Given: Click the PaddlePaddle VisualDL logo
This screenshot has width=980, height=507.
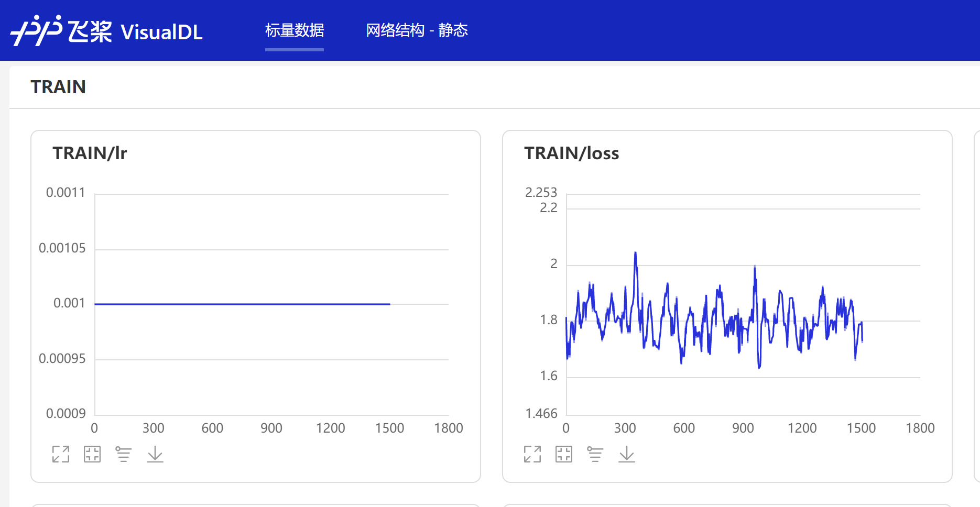Looking at the screenshot, I should (106, 30).
